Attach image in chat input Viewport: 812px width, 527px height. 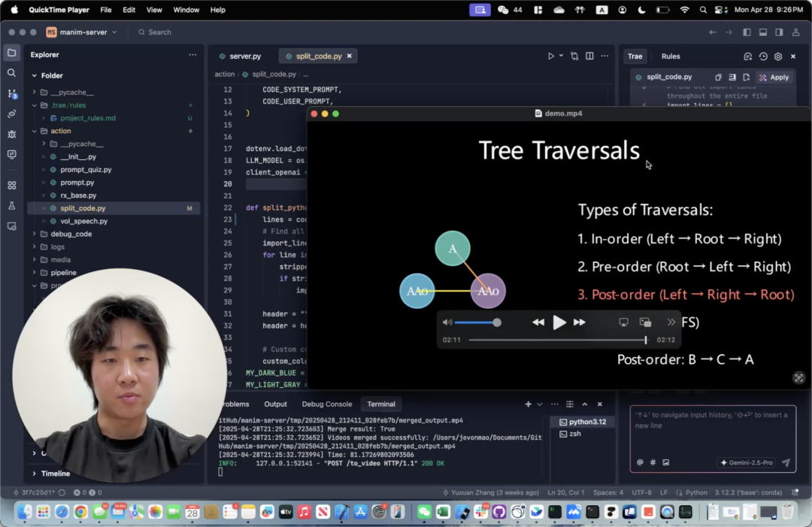666,462
